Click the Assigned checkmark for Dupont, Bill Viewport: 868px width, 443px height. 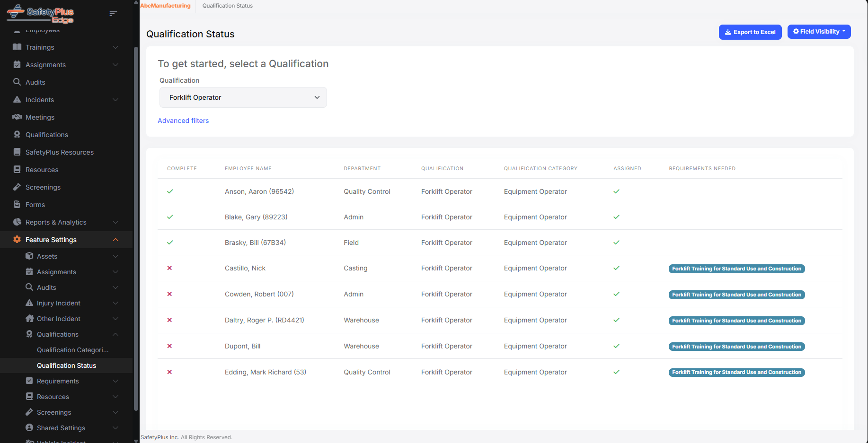point(616,346)
